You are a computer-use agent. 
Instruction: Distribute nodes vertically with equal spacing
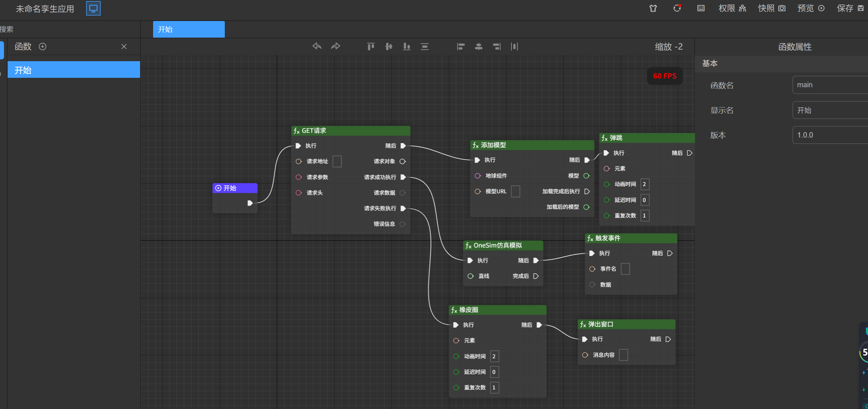pyautogui.click(x=425, y=46)
